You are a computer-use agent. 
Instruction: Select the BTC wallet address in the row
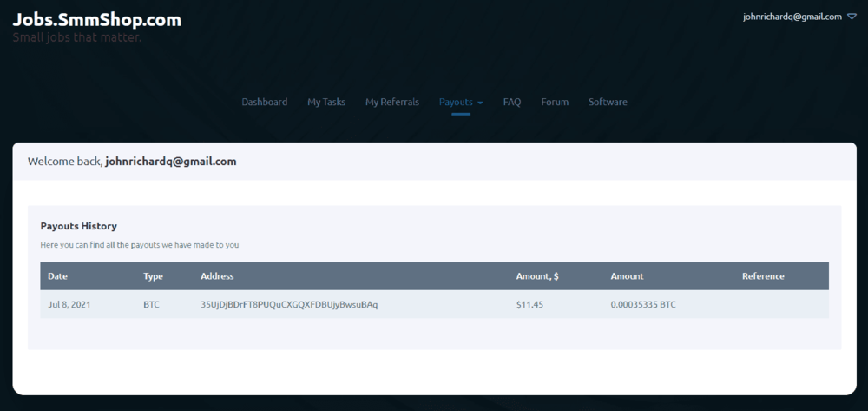click(x=289, y=305)
